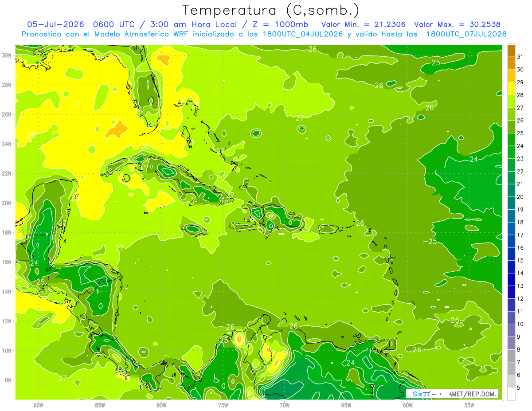Click the 20N latitude axis label
Screen dimensions: 532x411
(x=8, y=203)
